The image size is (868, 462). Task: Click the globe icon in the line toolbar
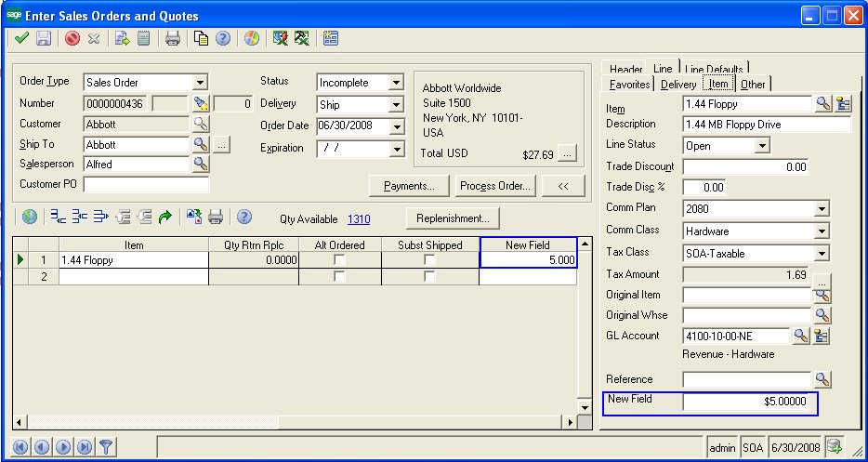pos(30,217)
